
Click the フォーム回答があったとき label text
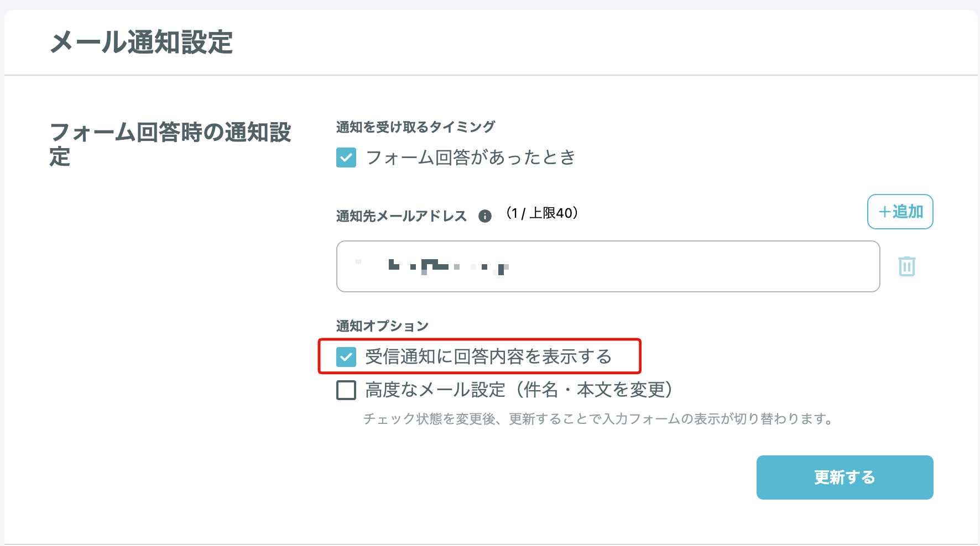tap(471, 158)
